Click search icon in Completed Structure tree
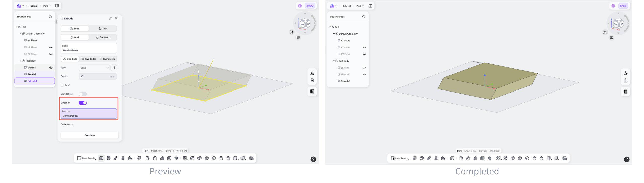The width and height of the screenshot is (644, 183). coord(364,17)
